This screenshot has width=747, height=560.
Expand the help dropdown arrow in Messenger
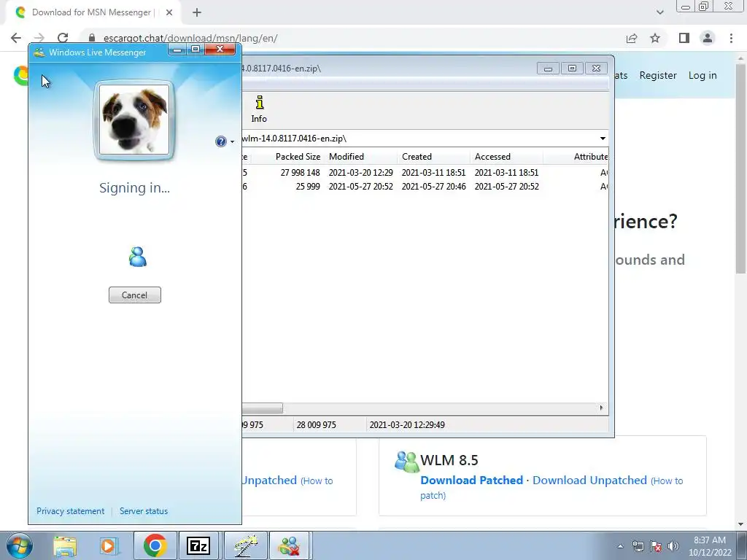coord(233,142)
